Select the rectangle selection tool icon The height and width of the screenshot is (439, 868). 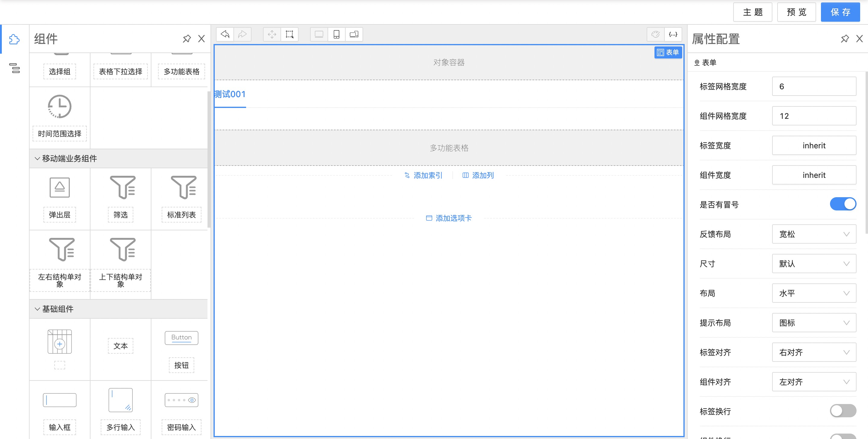pos(290,34)
